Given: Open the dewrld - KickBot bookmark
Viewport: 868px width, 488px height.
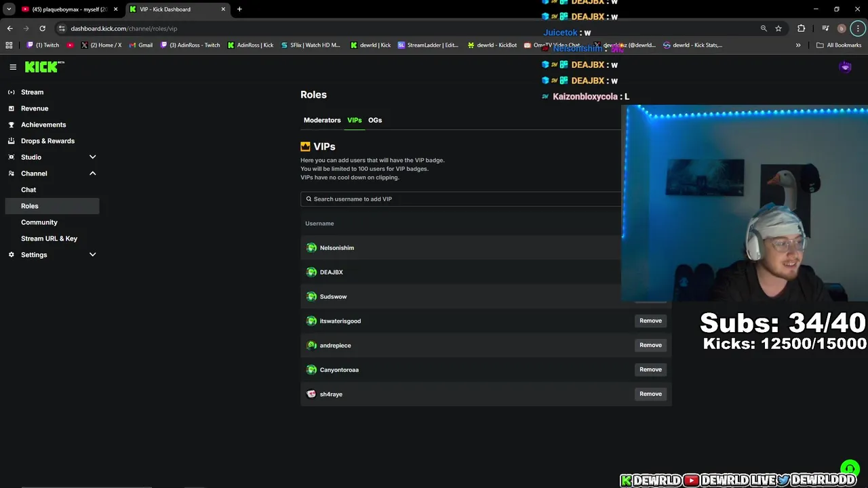Looking at the screenshot, I should pyautogui.click(x=492, y=45).
